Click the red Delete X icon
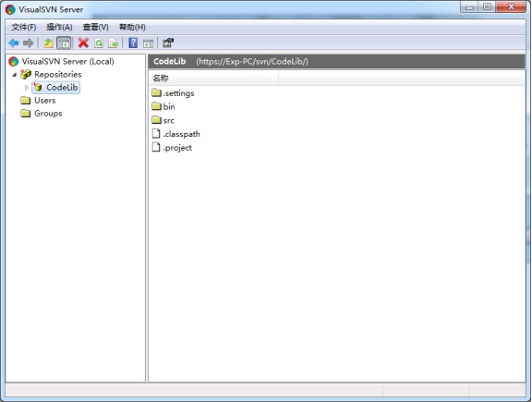Viewport: 532px width, 402px height. coord(83,43)
